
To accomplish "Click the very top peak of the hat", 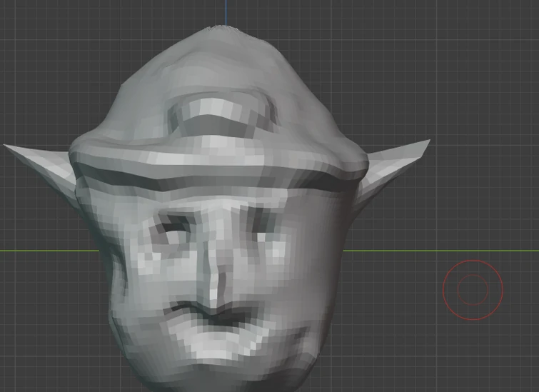I will pyautogui.click(x=226, y=29).
